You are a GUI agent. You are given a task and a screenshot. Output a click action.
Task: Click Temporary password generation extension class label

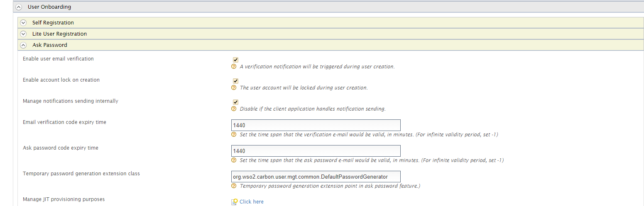click(81, 174)
